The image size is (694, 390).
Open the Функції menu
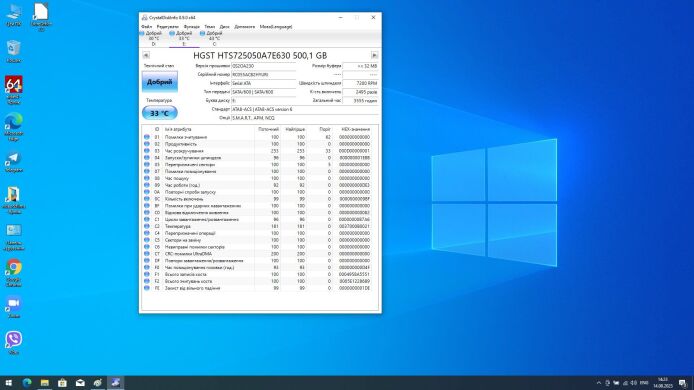click(x=192, y=27)
